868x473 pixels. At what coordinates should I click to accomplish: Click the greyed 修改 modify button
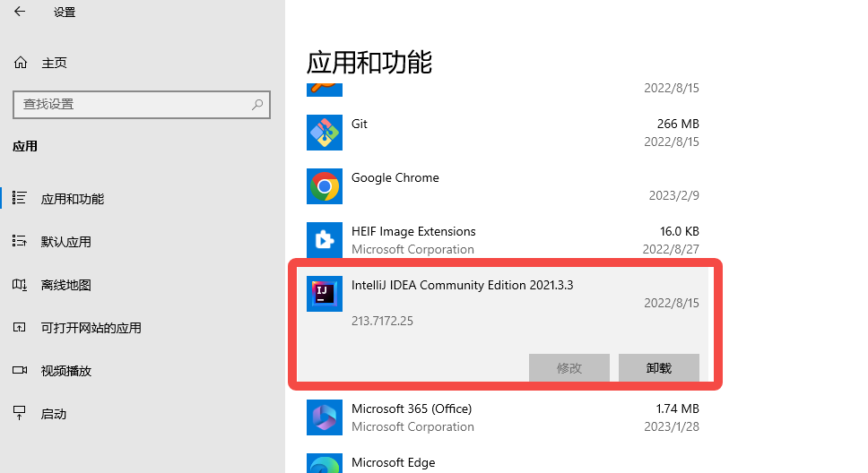click(569, 368)
